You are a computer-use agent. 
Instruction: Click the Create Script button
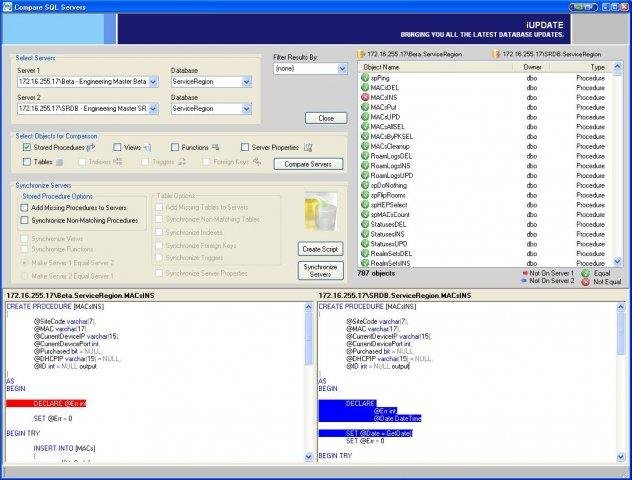[320, 249]
